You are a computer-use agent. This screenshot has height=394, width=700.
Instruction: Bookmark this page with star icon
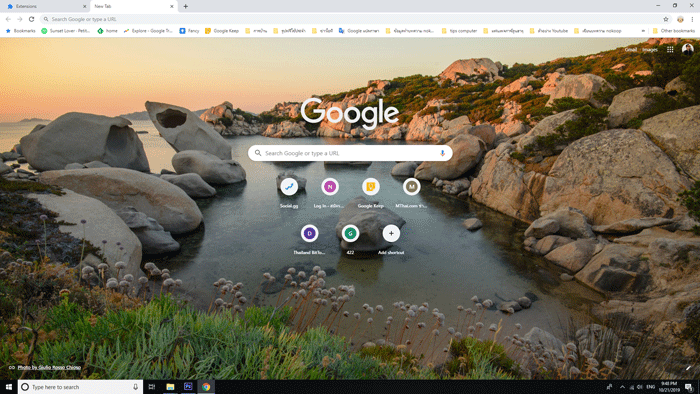(x=666, y=19)
